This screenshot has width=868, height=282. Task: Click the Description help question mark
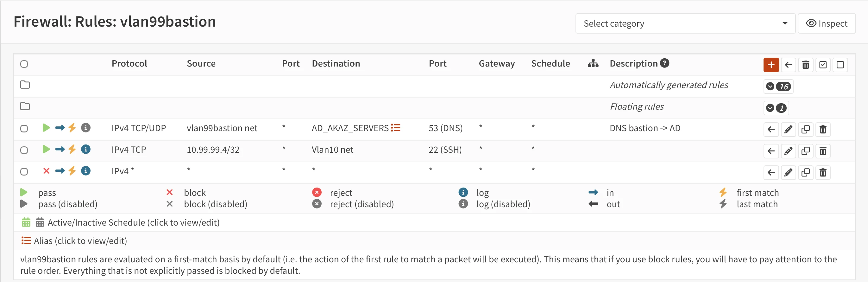click(664, 63)
